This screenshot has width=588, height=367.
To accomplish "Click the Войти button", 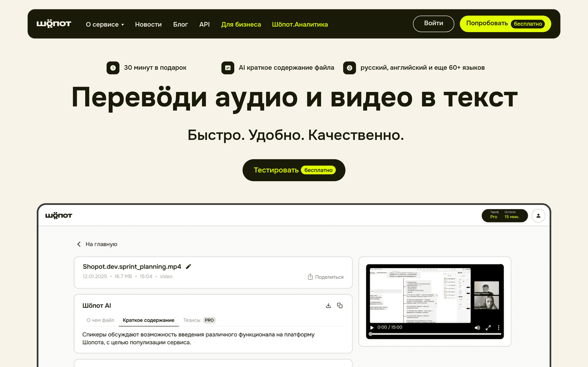I will 433,24.
